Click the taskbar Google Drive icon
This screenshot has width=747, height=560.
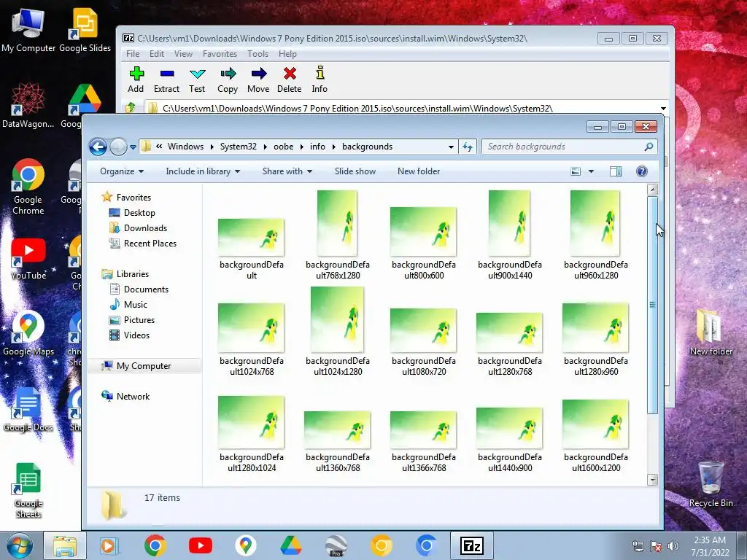[290, 545]
